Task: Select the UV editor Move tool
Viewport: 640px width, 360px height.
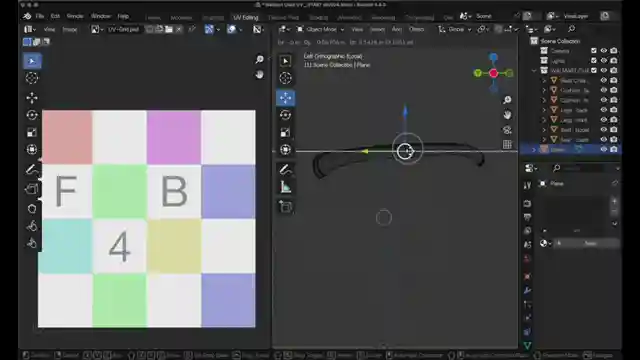Action: click(x=32, y=98)
